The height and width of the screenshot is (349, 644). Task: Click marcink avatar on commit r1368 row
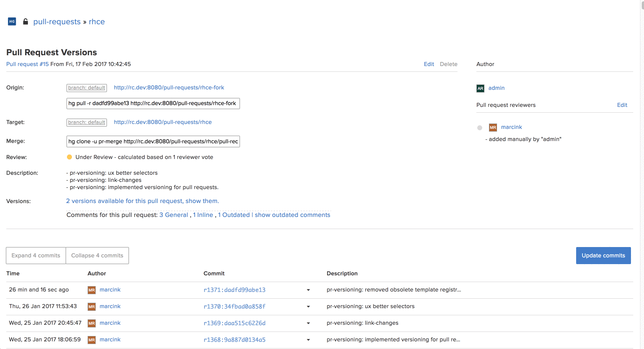coord(92,340)
